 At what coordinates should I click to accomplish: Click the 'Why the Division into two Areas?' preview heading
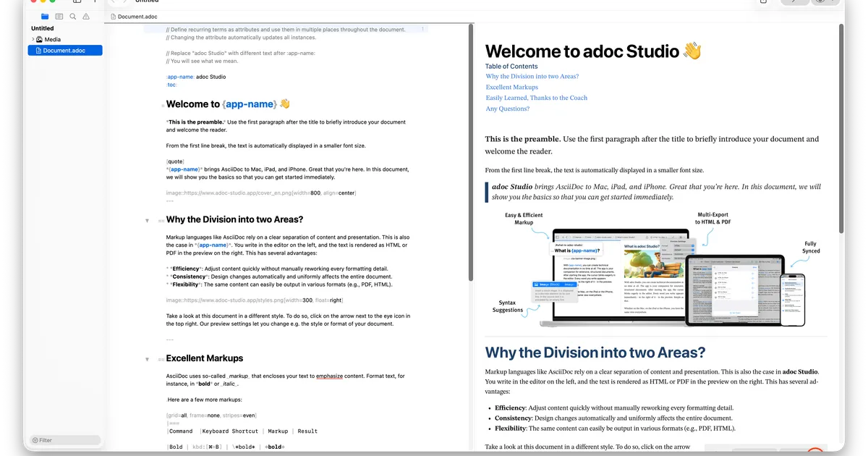pos(595,352)
